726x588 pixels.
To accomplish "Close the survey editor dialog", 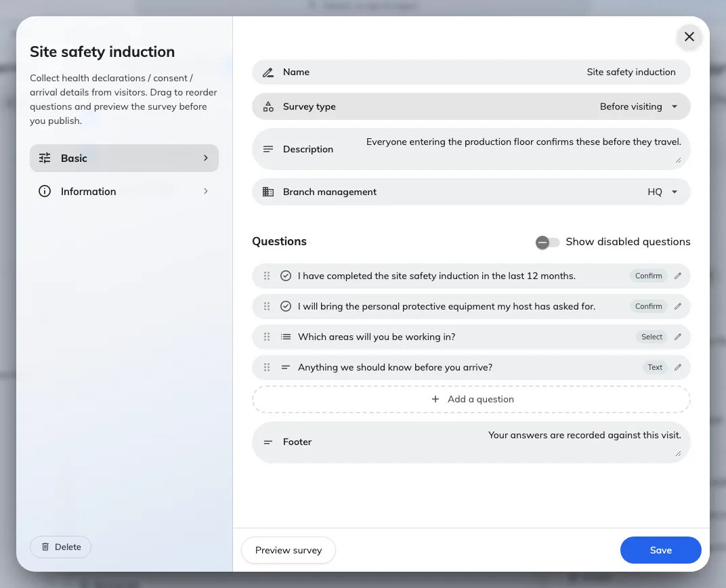I will point(689,37).
